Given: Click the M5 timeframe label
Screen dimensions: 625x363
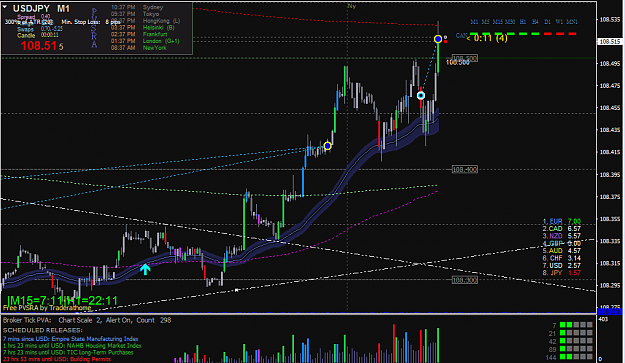Looking at the screenshot, I should (485, 22).
